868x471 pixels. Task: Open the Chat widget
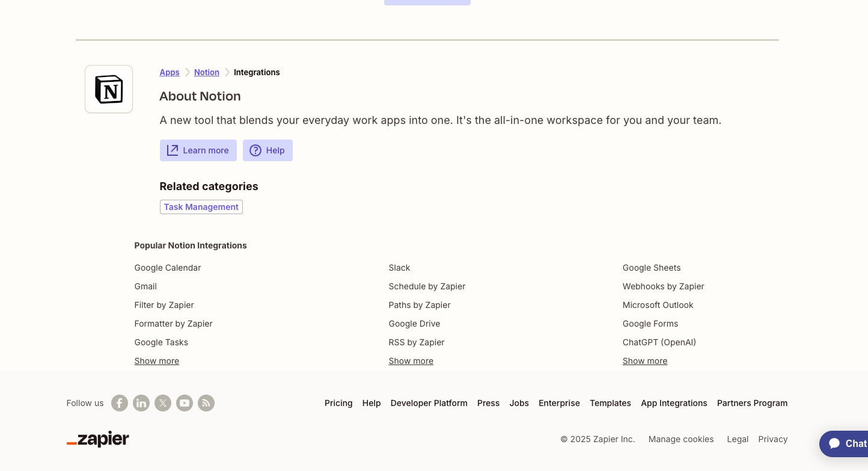coord(845,444)
